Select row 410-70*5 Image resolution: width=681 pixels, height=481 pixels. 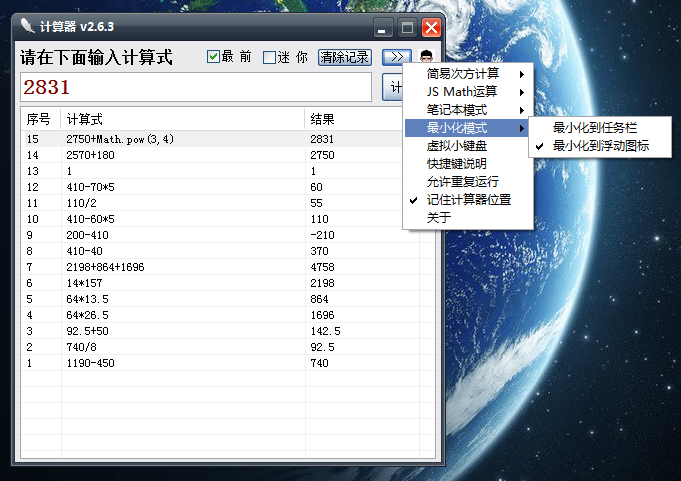click(x=228, y=187)
